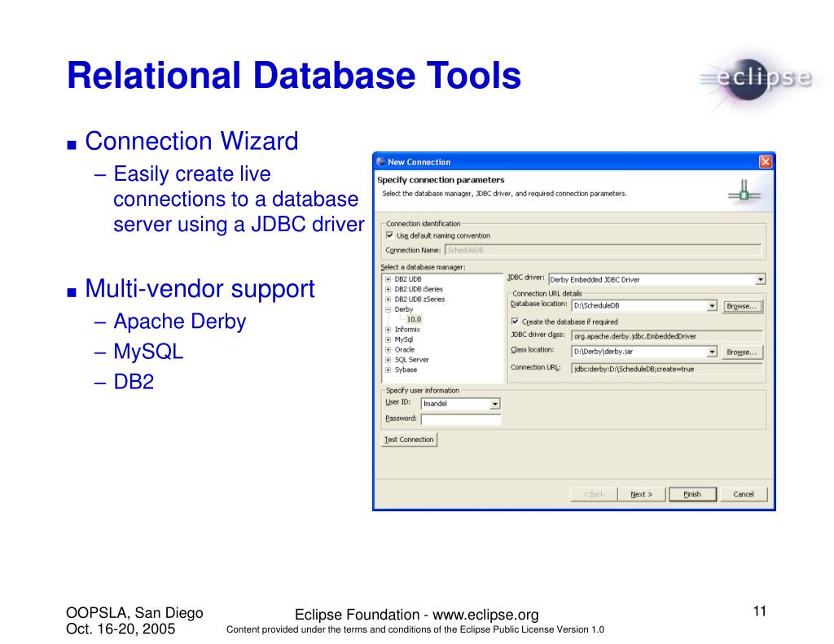Click the Connection Wizard bullet text
834x644 pixels.
click(x=191, y=142)
